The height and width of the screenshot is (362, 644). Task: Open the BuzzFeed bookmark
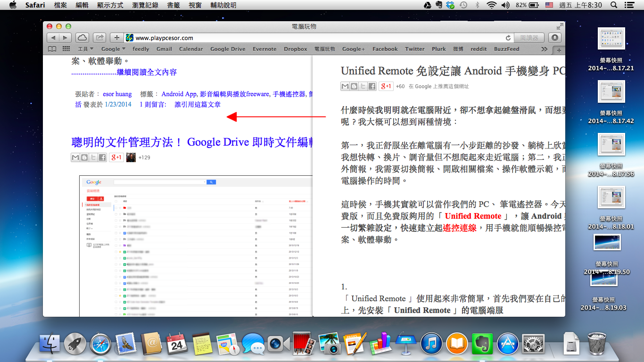(506, 49)
